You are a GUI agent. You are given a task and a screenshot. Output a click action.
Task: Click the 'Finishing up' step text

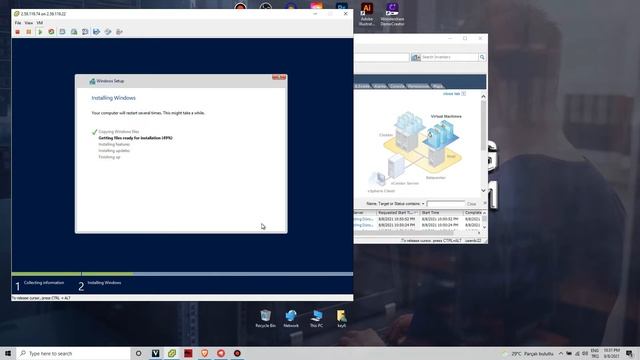[x=109, y=157]
